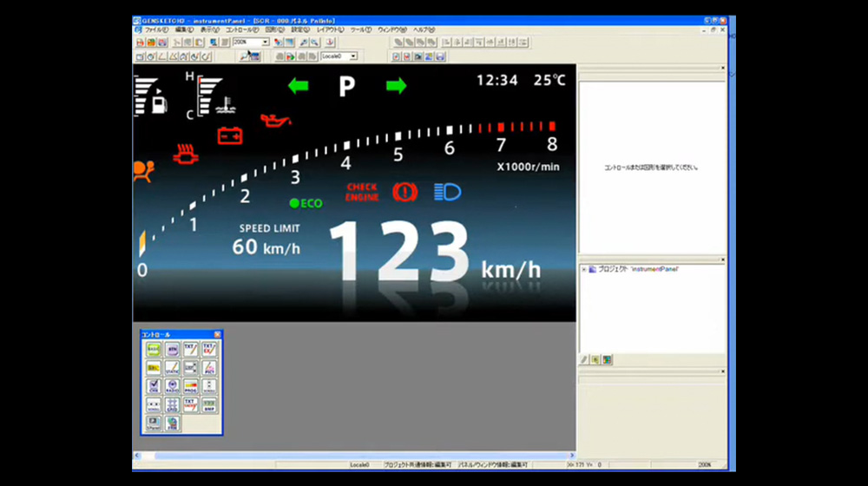Open the レイアウト(L) menu

pos(329,30)
